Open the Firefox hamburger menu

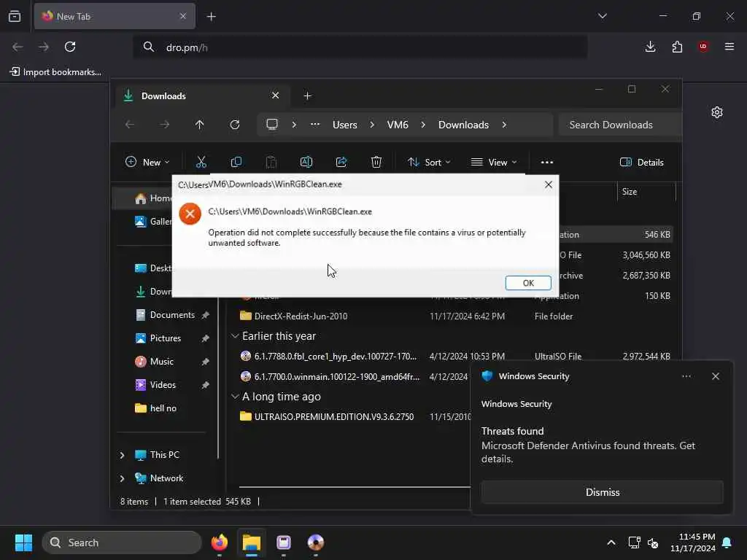729,47
